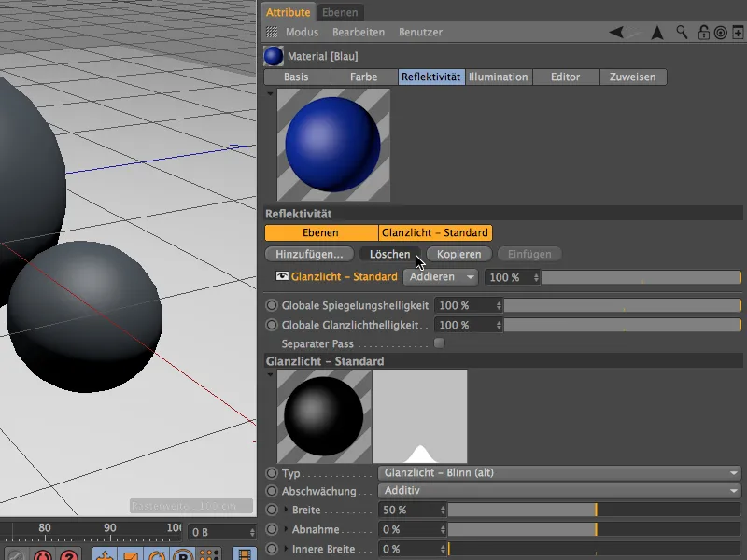Toggle Globale Glanzlichthelligkeit animation dot
Viewport: 747px width, 560px height.
coord(272,325)
